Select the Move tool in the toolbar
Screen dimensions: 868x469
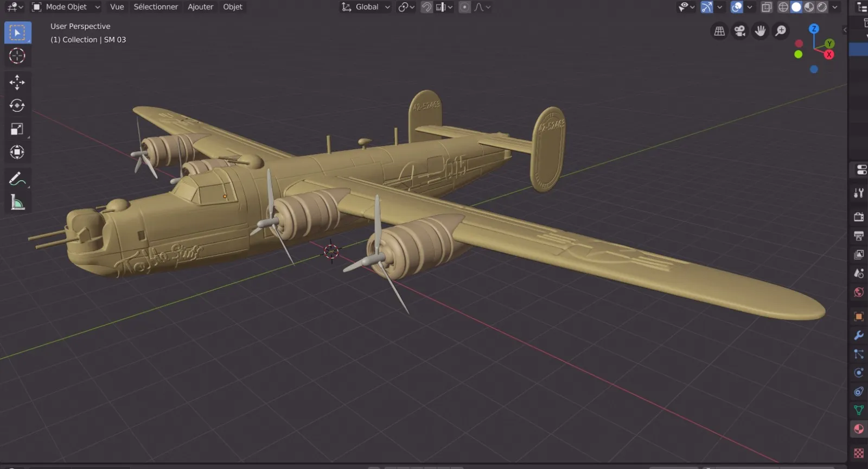(x=17, y=82)
